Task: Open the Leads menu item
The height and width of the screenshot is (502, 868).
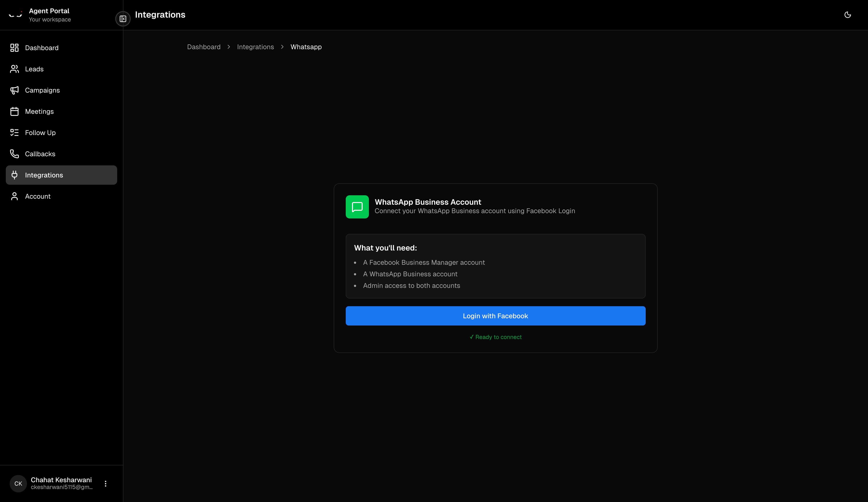Action: pos(34,69)
